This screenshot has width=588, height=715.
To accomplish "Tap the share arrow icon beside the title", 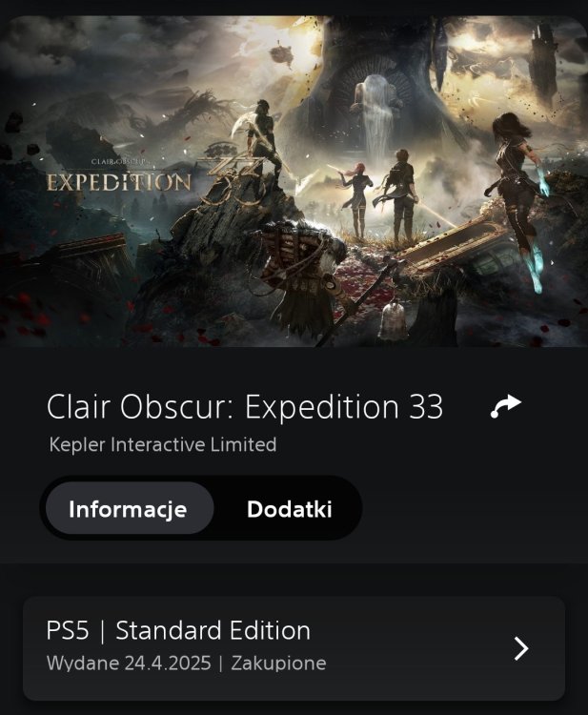I will 505,406.
